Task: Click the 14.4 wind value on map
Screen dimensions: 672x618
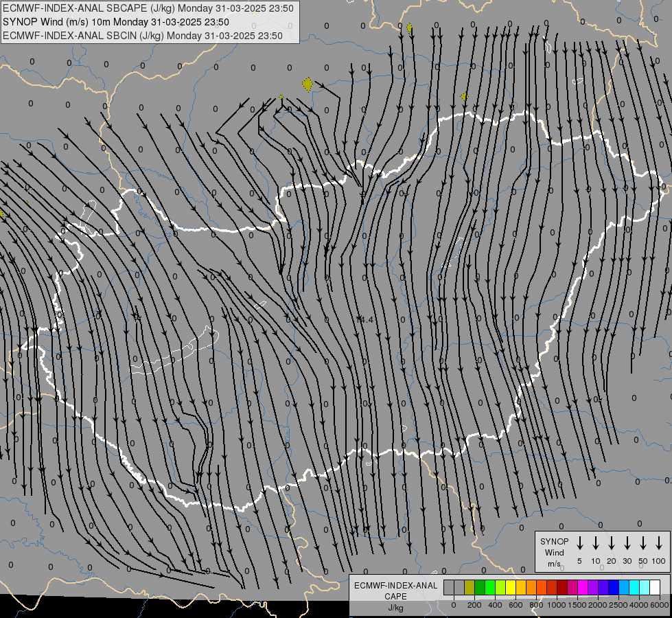Action: click(x=364, y=319)
